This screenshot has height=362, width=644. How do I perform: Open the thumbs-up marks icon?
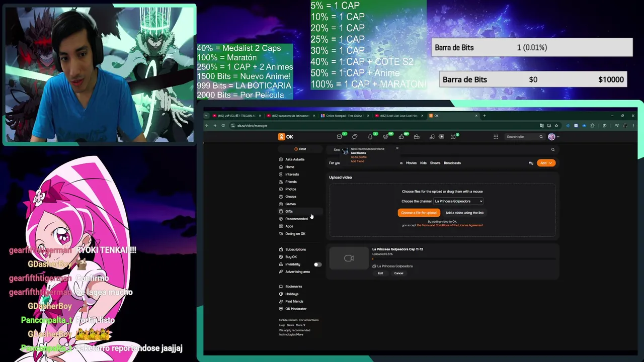pyautogui.click(x=401, y=137)
